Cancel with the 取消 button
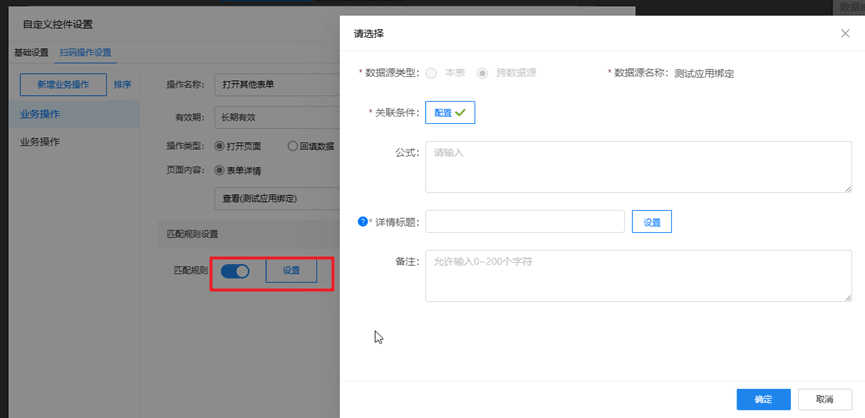The height and width of the screenshot is (418, 865). coord(824,400)
